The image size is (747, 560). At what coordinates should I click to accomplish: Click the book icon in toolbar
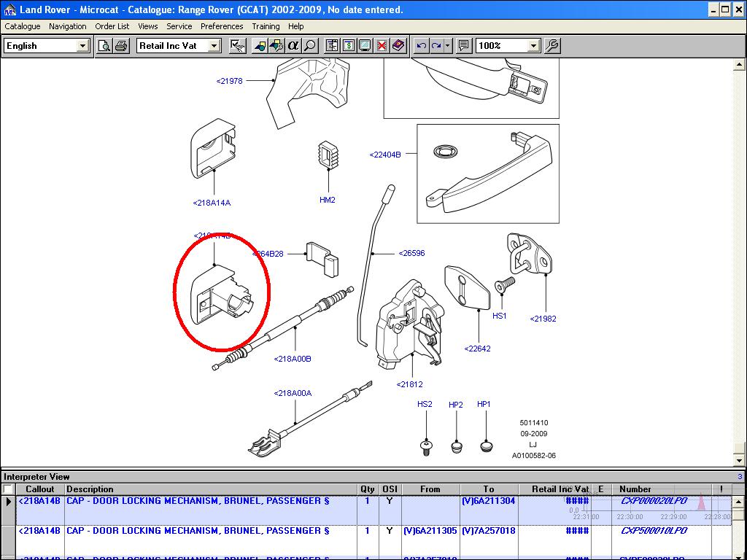398,46
